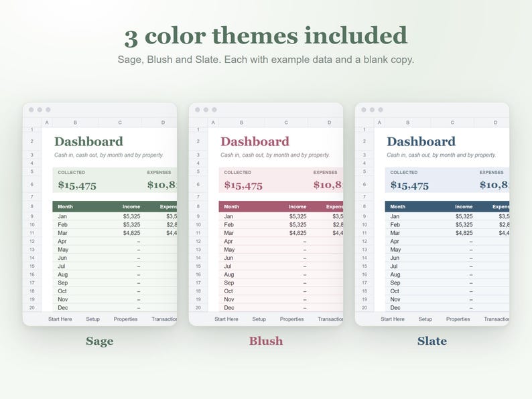Click the '3 color themes included' heading
Screen dimensions: 532x399
click(265, 35)
